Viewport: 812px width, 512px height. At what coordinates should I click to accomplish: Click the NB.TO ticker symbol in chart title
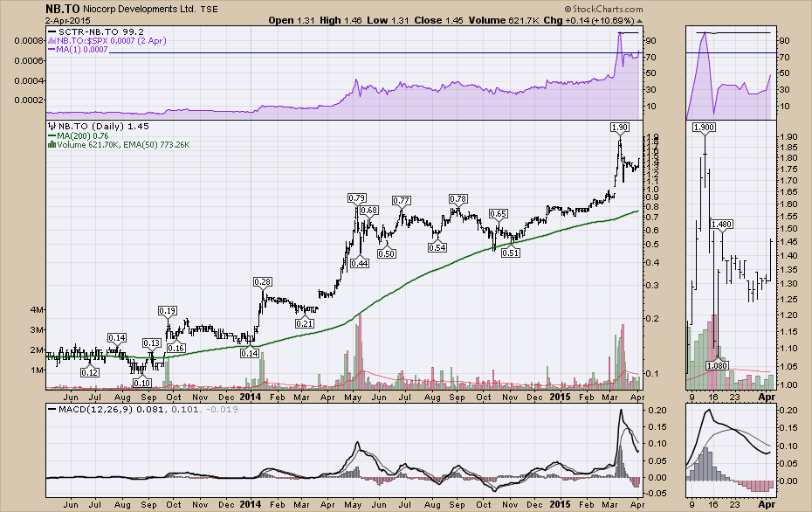click(62, 9)
